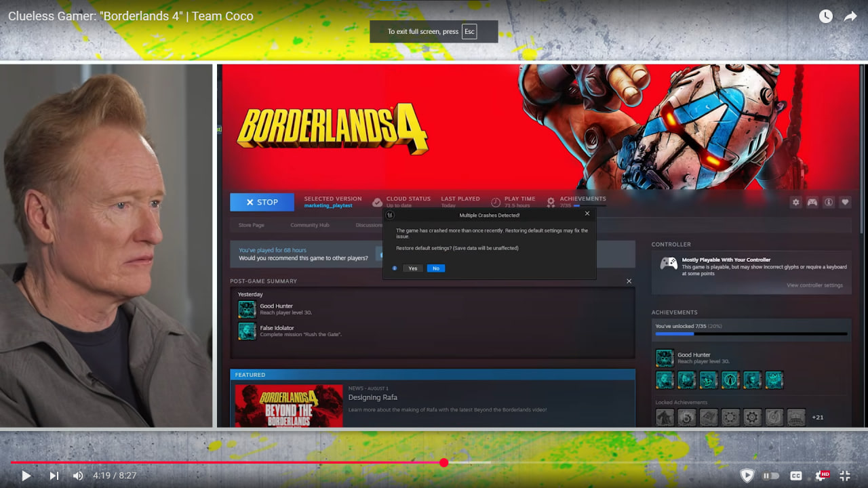Choose Yes to restore default settings

(413, 268)
